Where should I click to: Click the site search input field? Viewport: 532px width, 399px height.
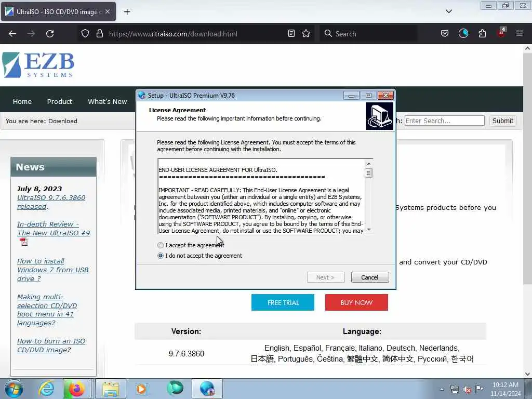(x=445, y=121)
